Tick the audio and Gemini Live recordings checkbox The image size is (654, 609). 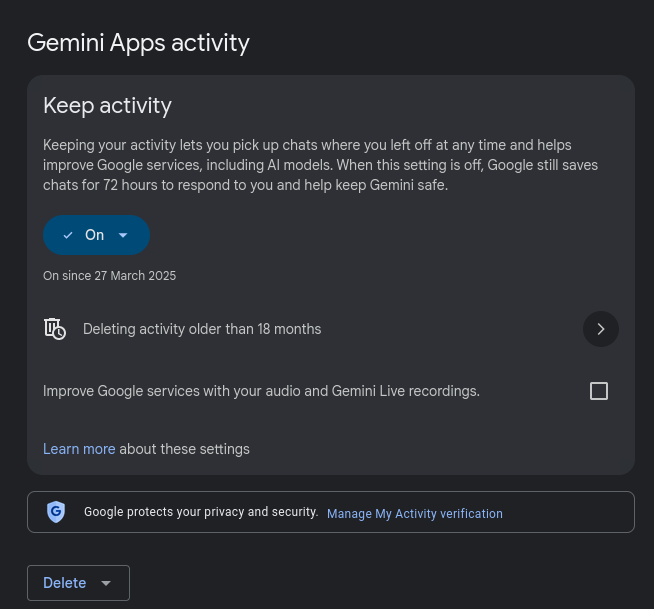[x=599, y=391]
